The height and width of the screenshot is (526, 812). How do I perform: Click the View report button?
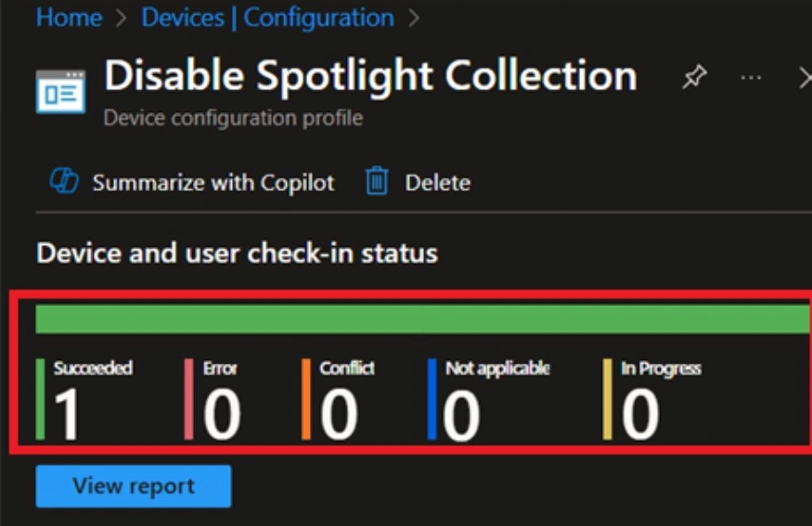coord(134,486)
